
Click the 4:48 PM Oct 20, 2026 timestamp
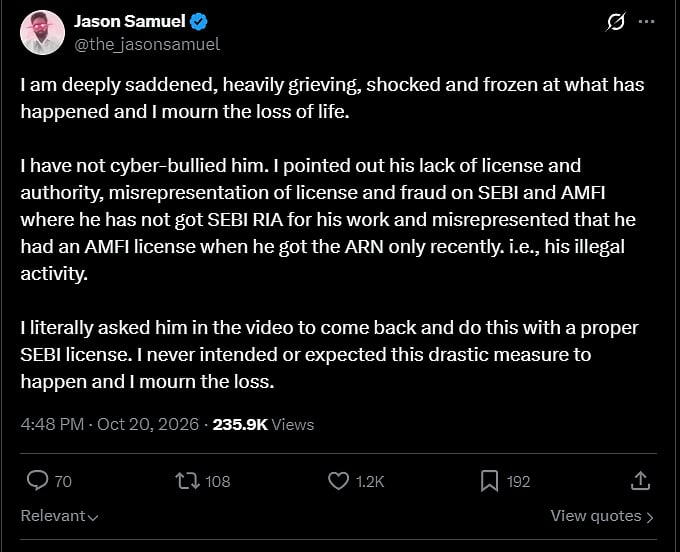coord(110,424)
